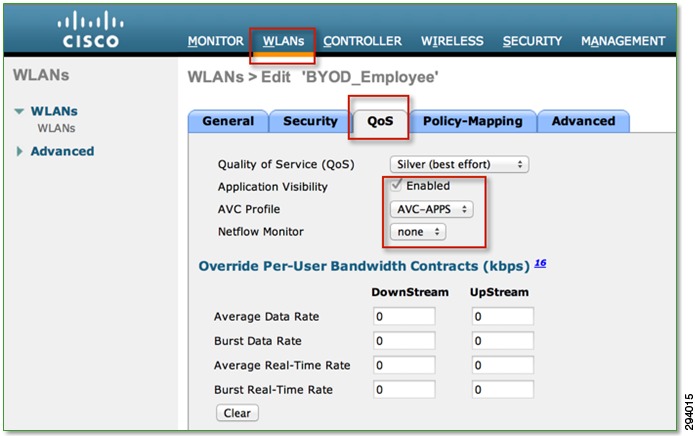Click the 'Netflow Monitor' label
Screen dimensions: 695x436
tap(261, 232)
